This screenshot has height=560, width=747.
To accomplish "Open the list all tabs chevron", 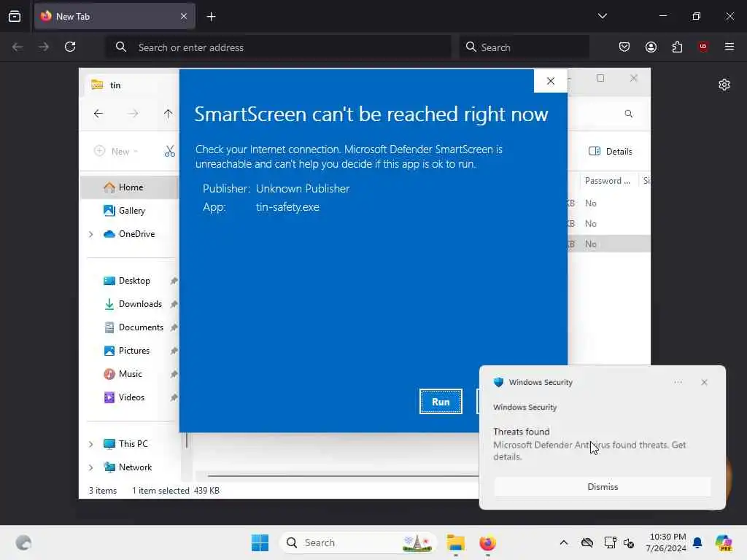I will 602,16.
